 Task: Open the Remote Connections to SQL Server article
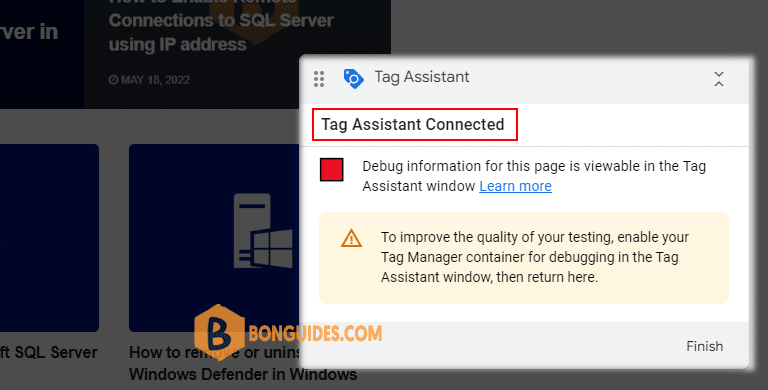point(221,27)
